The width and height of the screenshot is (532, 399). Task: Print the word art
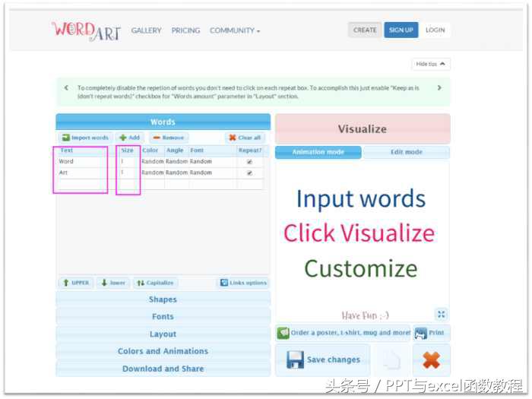[x=431, y=333]
